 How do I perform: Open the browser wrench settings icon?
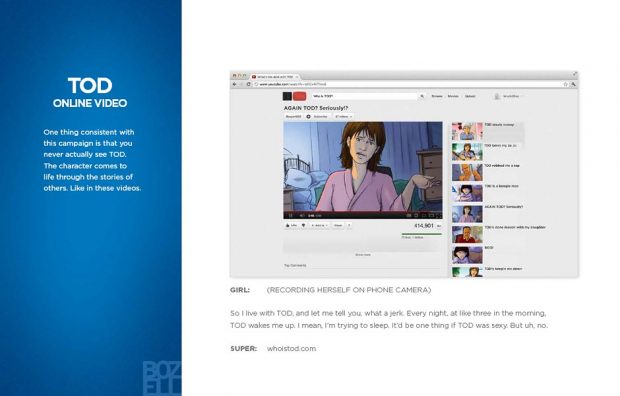coord(573,84)
